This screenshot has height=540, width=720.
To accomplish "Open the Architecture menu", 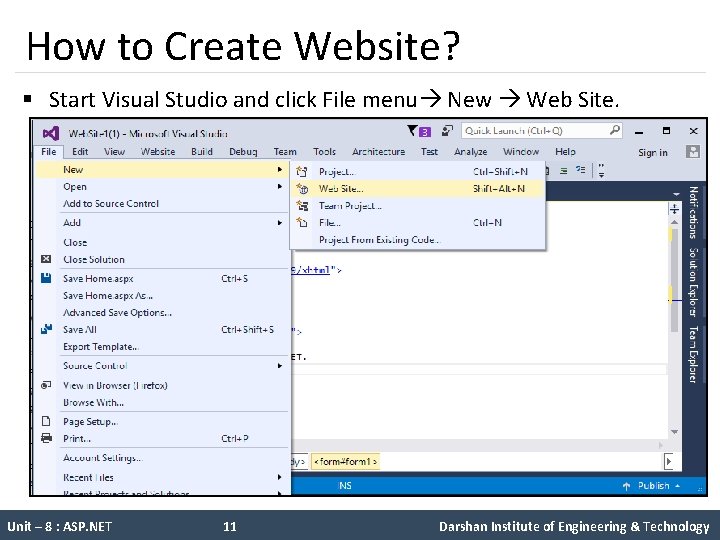I will pos(378,152).
